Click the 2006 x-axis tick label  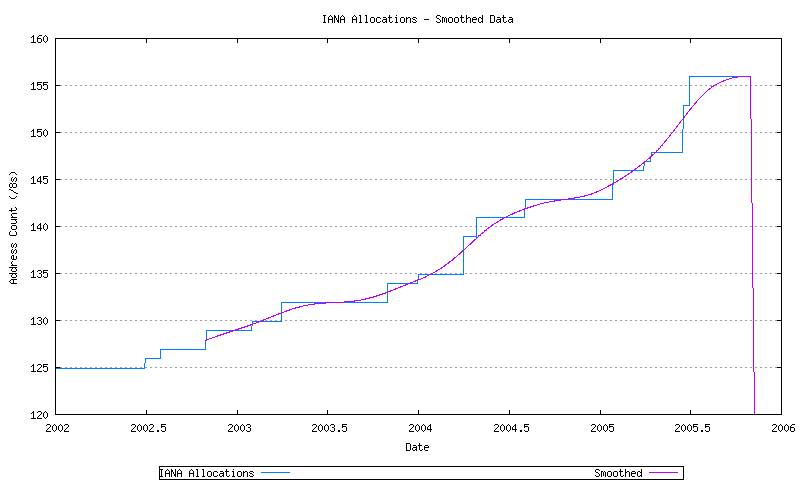pyautogui.click(x=781, y=428)
